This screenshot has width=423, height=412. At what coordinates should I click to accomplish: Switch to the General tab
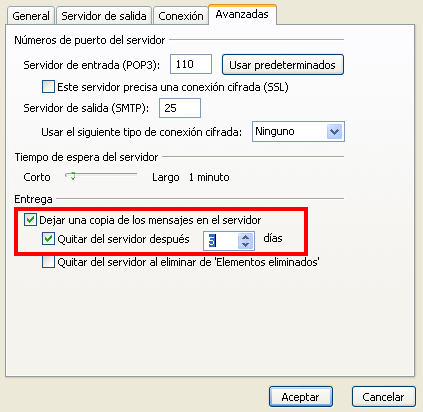(x=31, y=16)
